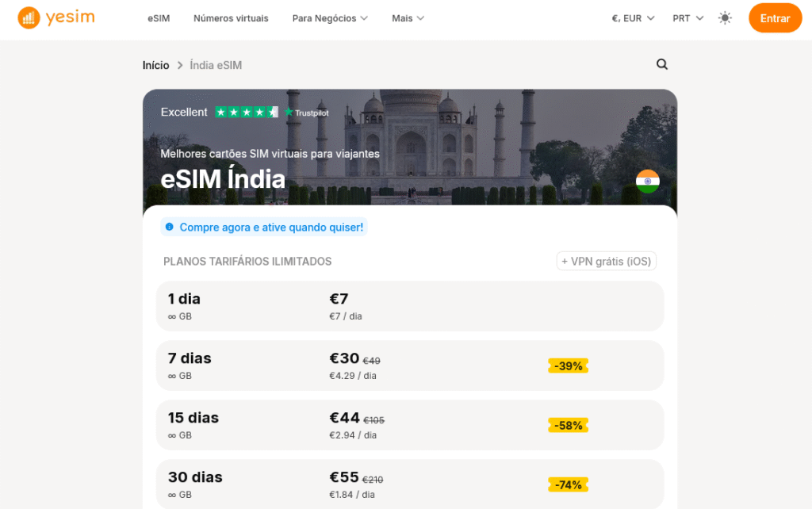This screenshot has height=509, width=812.
Task: Click the + VPN grátis (iOS) button
Action: 606,262
